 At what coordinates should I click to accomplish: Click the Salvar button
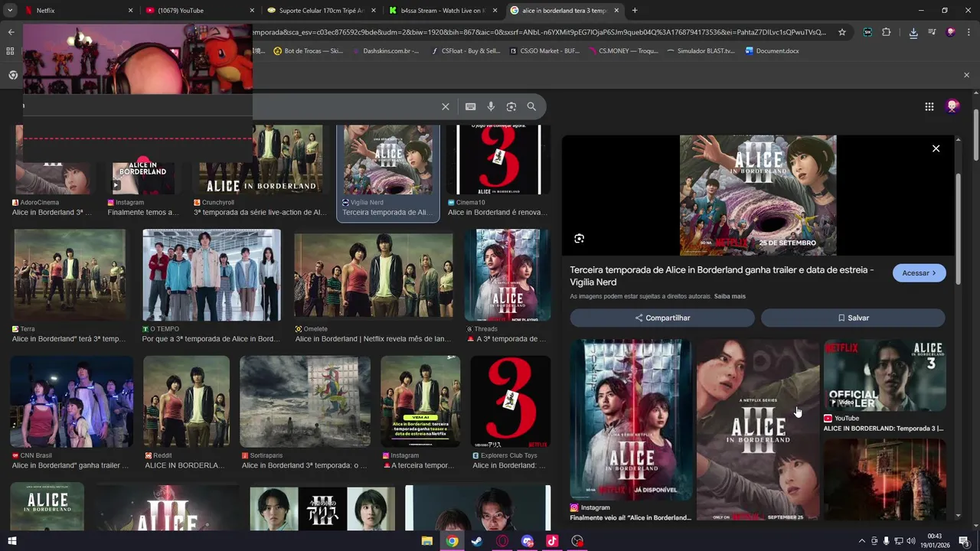(853, 318)
